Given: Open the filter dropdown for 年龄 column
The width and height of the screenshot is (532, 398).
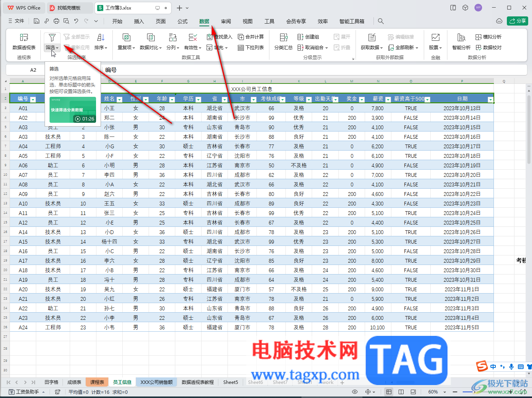Looking at the screenshot, I should click(x=172, y=99).
